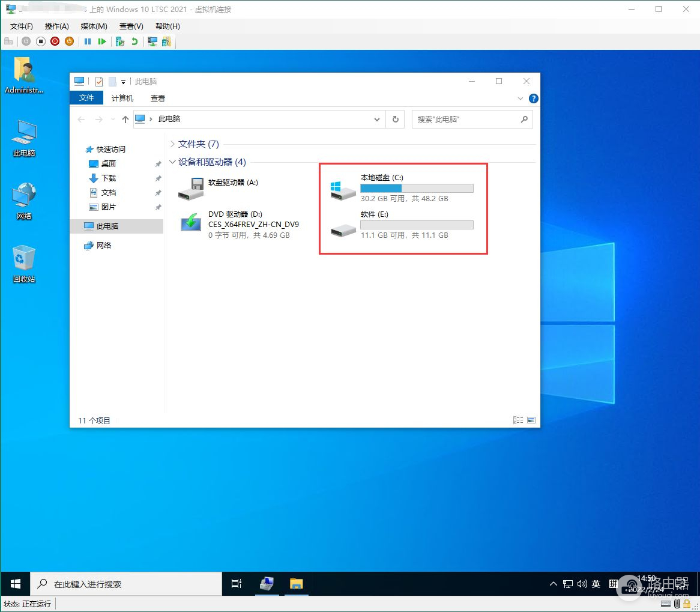Click the red Shut Down VM icon
Image resolution: width=700 pixels, height=612 pixels.
pos(55,41)
